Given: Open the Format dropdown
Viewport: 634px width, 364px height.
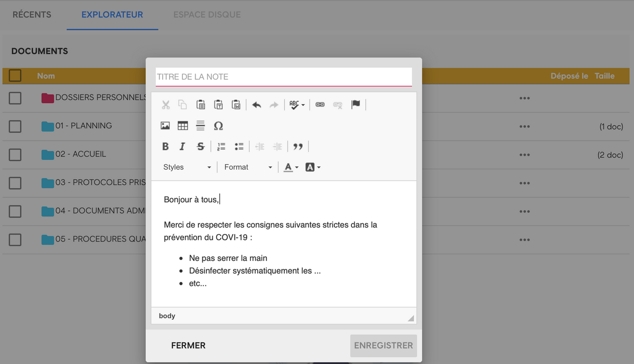Looking at the screenshot, I should (x=248, y=167).
